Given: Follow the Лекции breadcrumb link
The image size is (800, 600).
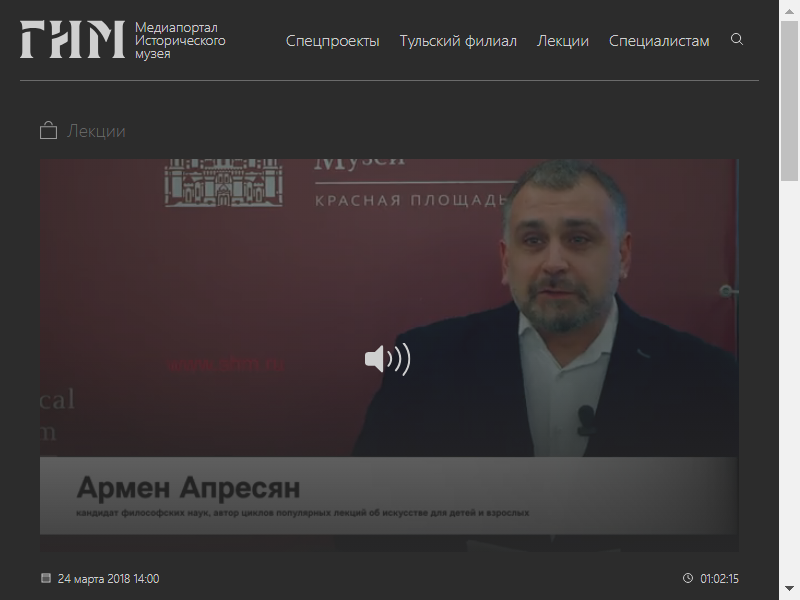Looking at the screenshot, I should pos(96,131).
